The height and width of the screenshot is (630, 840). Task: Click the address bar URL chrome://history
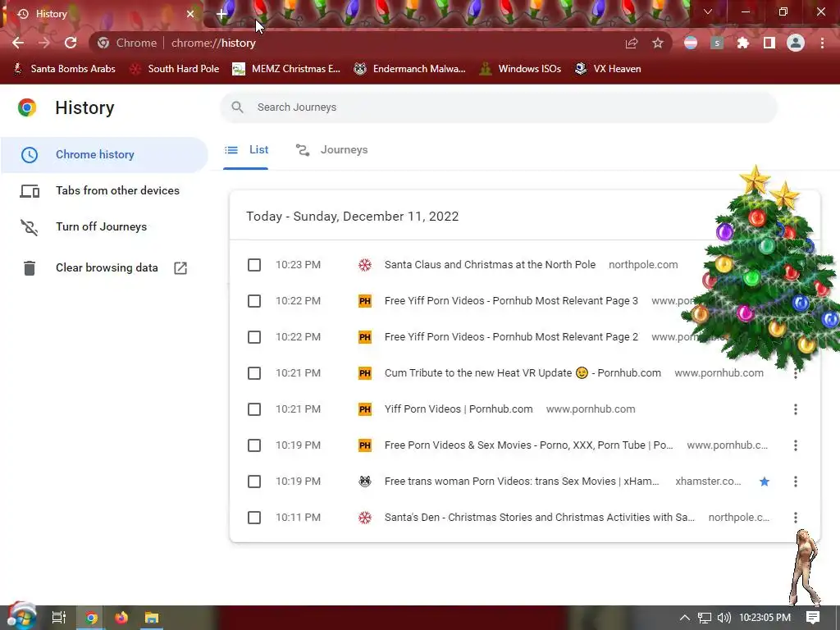click(x=213, y=43)
